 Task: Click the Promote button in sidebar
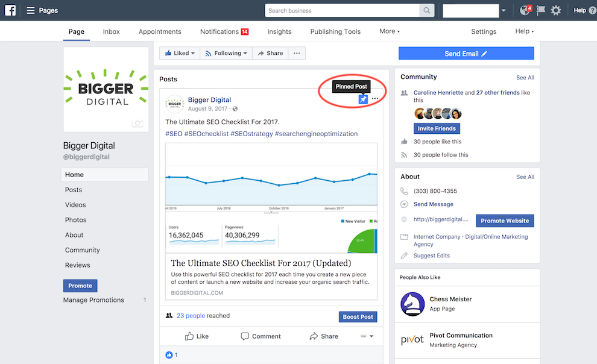click(x=80, y=286)
